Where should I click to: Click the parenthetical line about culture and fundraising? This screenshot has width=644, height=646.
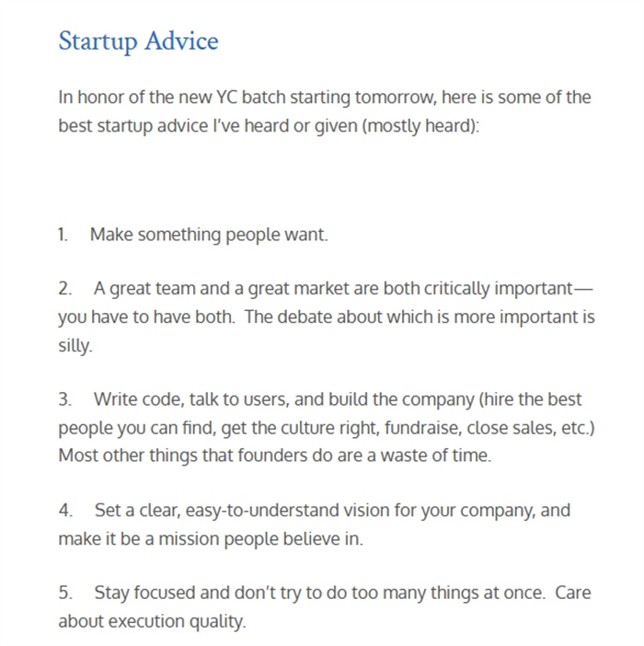coord(327,428)
